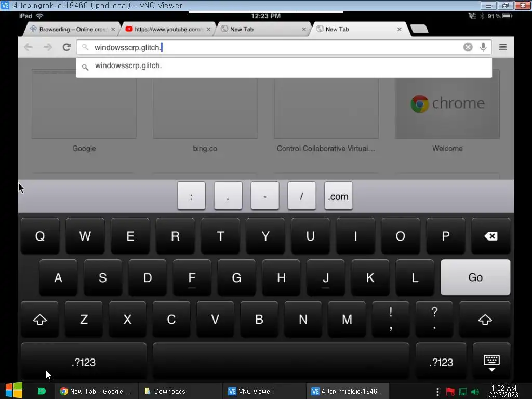Tap the forward navigation arrow in Chrome
Screen dimensions: 532x399
48,47
